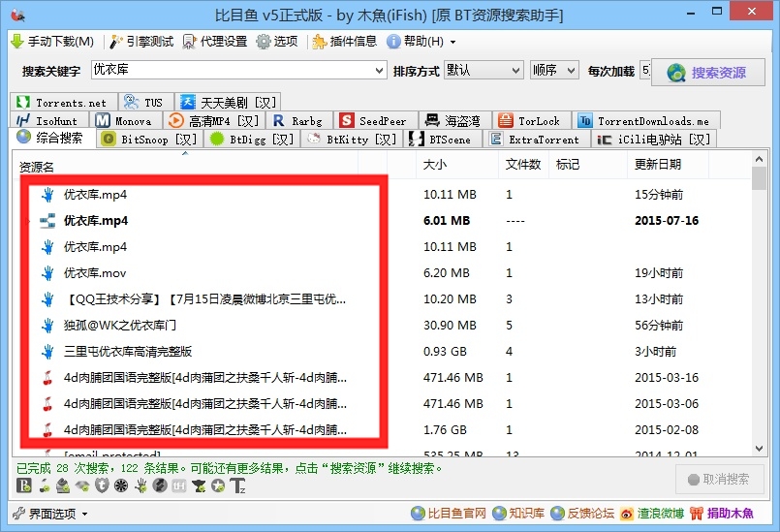Click the shield 't' engine status icon
The image size is (780, 532).
(102, 485)
